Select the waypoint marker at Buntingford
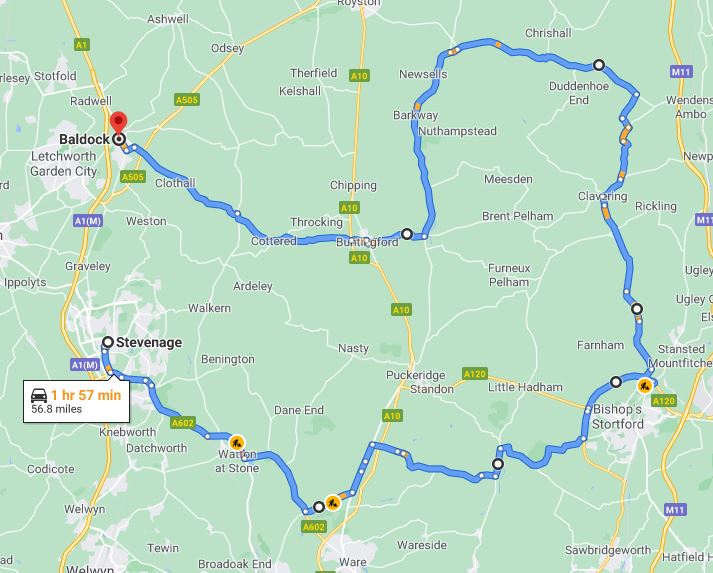713x573 pixels. point(407,234)
